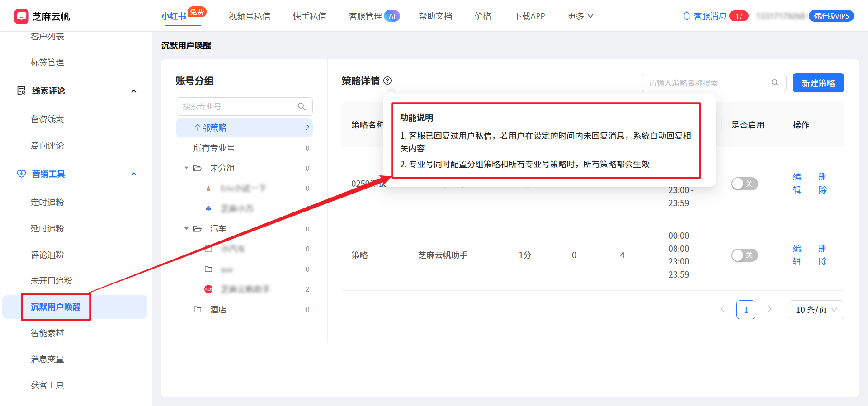Switch to the 快手私信 tab
Screen dimensions: 868x406
click(x=310, y=16)
